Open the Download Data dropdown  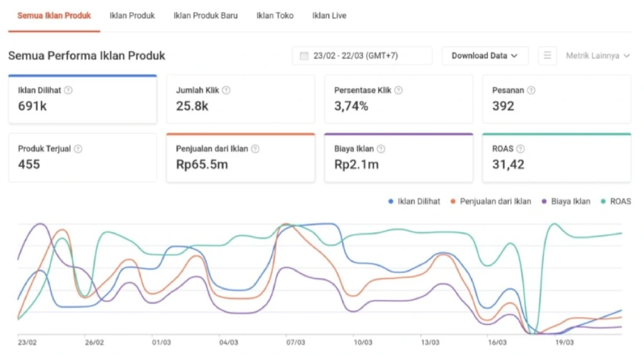[x=485, y=55]
